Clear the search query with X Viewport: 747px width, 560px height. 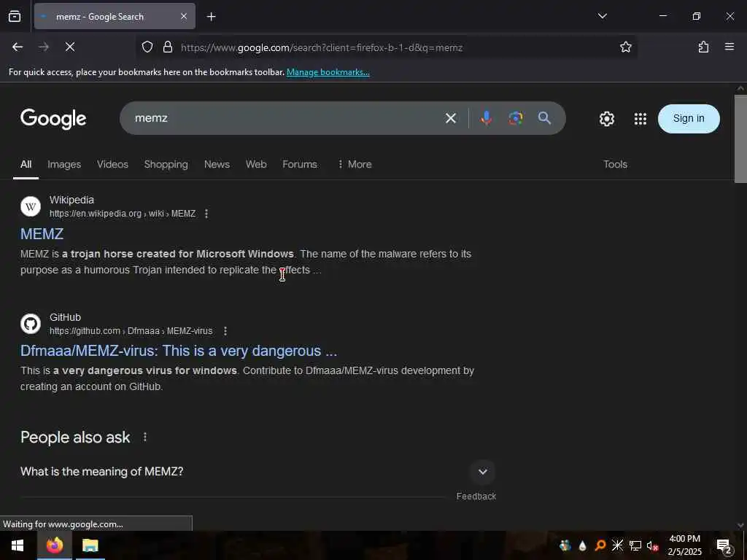(x=451, y=118)
